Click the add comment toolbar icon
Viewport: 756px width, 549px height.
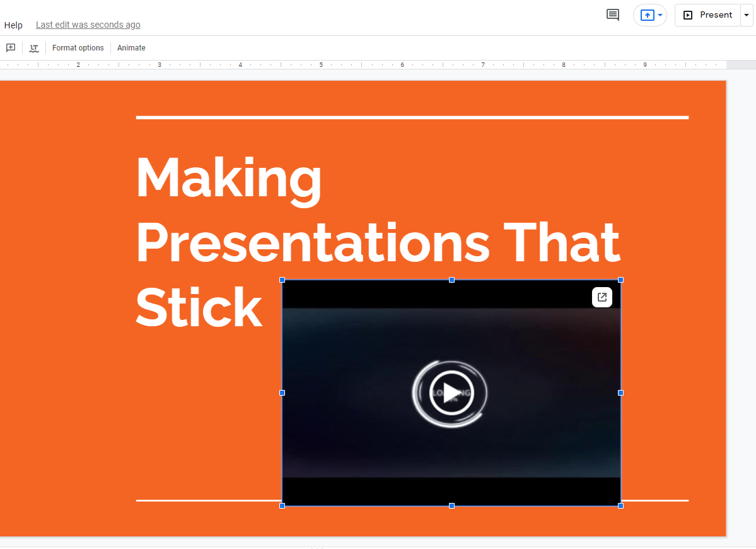[x=11, y=48]
